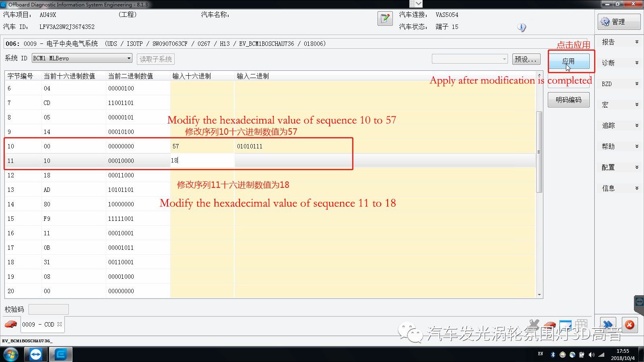Click the blue info bubble icon

522,27
